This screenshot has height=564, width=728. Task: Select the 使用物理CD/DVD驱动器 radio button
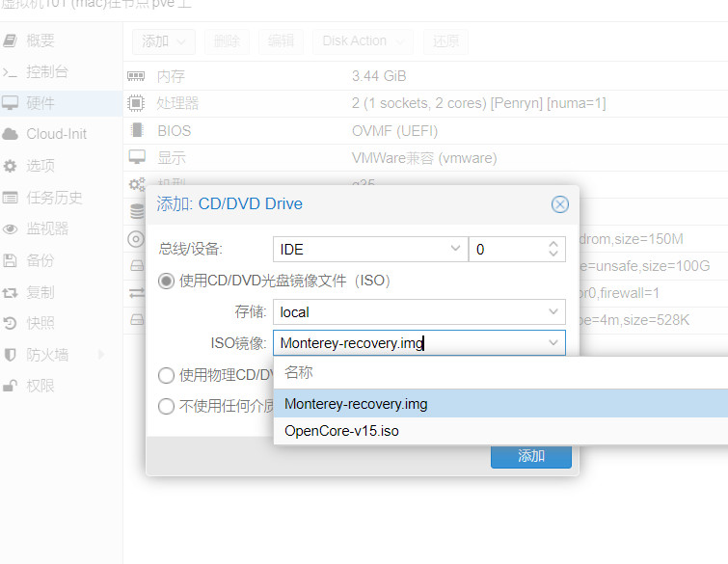click(x=166, y=375)
